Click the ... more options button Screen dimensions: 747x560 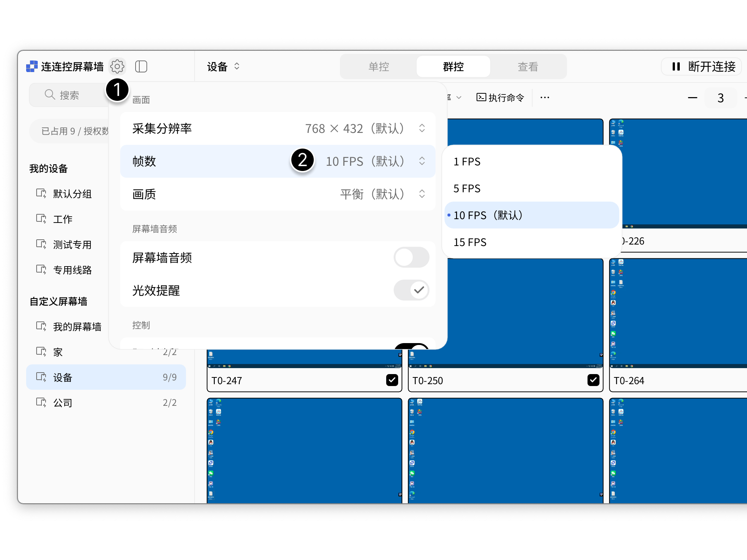[x=545, y=97]
